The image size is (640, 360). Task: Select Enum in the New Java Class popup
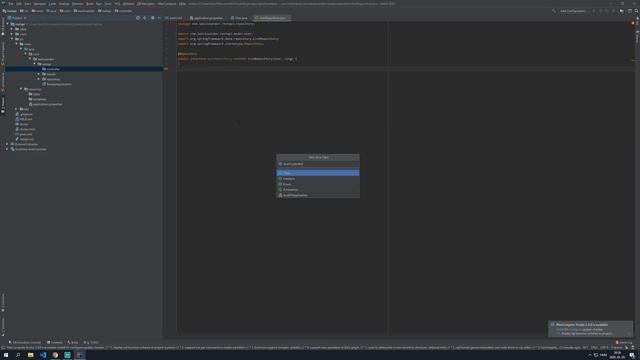318,184
